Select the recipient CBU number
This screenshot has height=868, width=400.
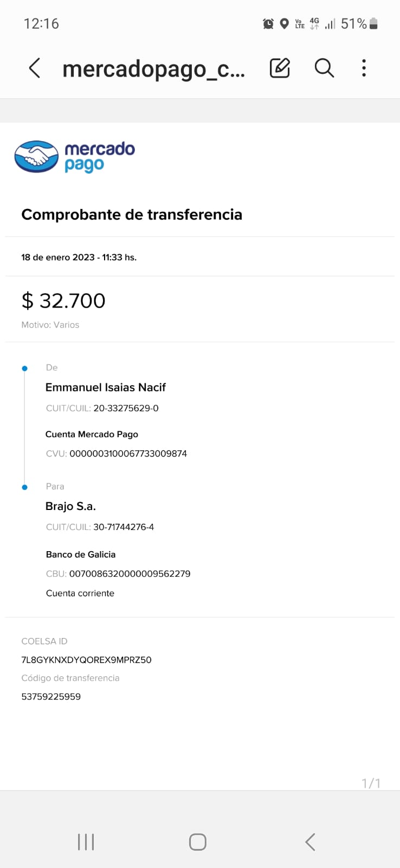[130, 573]
